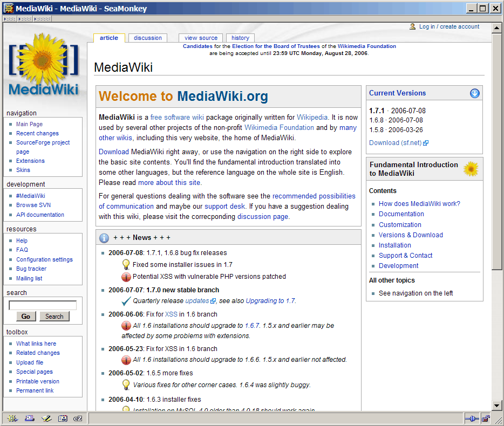Expand the first collapsed toolbar grippy
The width and height of the screenshot is (504, 426).
10,19
